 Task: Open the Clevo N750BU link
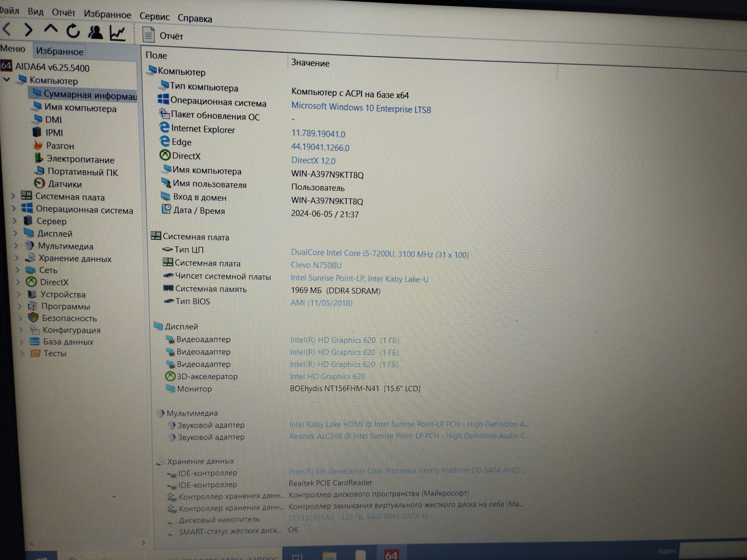coord(316,265)
